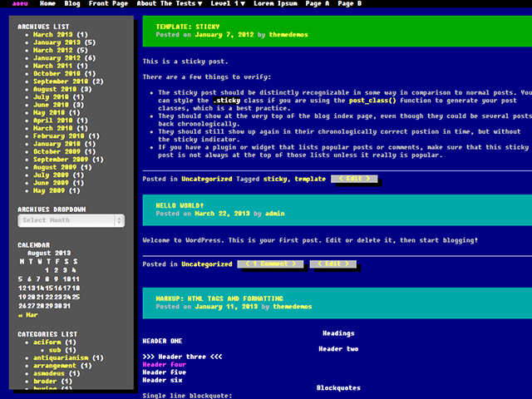532x399 pixels.
Task: Open the Select Month archives dropdown
Action: tap(71, 220)
